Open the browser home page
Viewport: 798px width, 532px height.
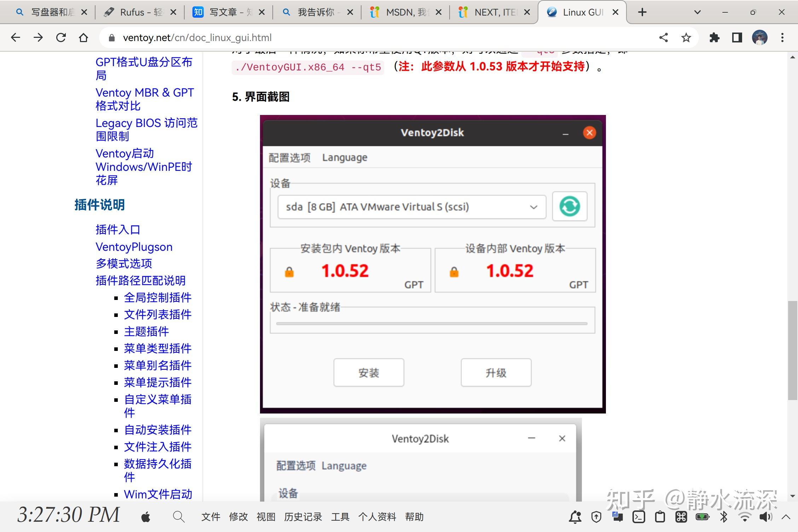pyautogui.click(x=83, y=37)
